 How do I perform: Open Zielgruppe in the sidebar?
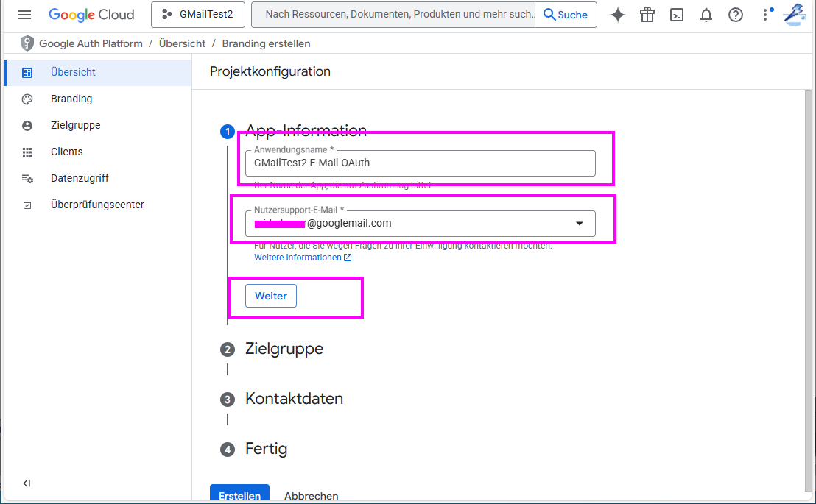[98, 125]
